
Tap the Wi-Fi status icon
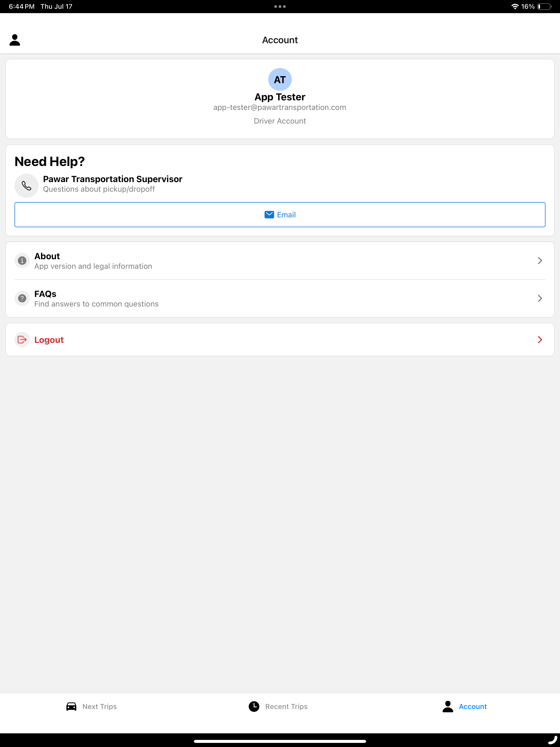tap(515, 6)
